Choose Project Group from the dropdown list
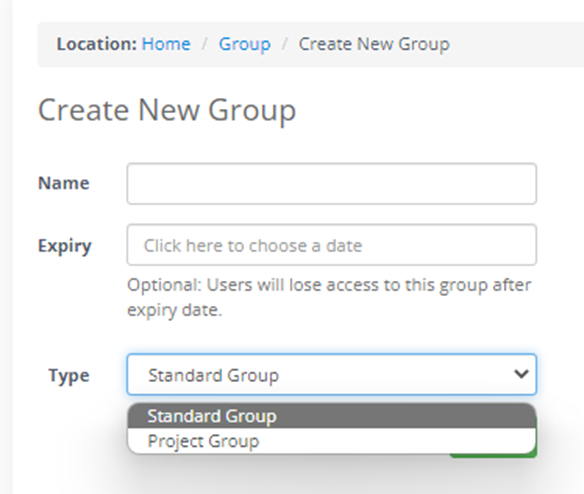Screen dimensions: 584x494 331,441
